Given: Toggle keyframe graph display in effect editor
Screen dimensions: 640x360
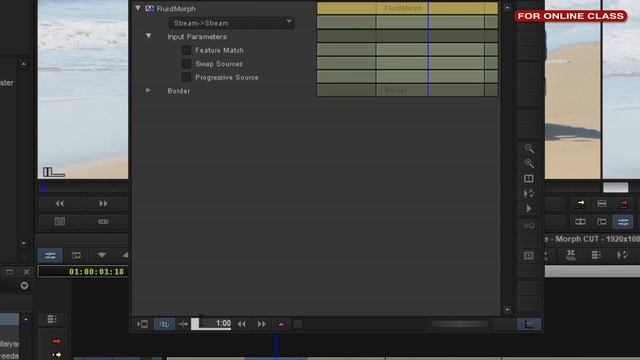Looking at the screenshot, I should [529, 324].
